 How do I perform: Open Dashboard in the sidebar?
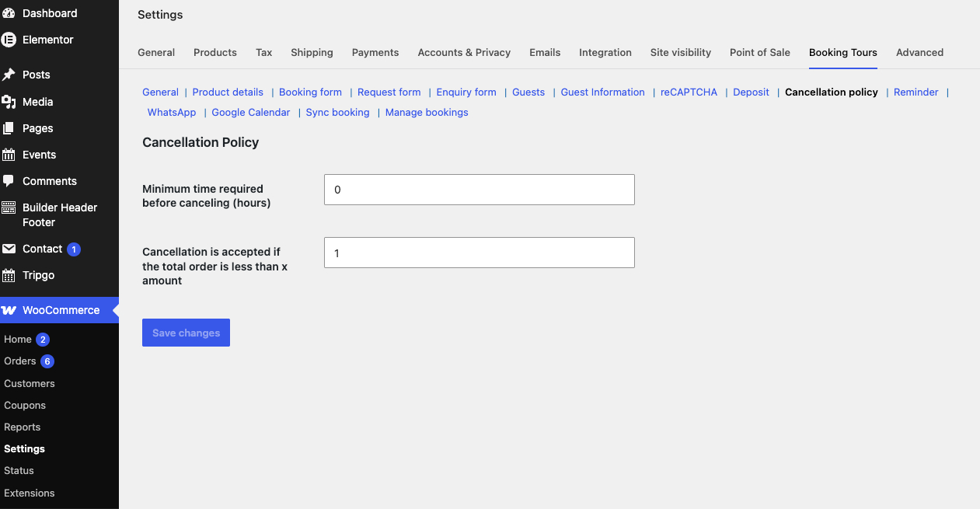[50, 13]
